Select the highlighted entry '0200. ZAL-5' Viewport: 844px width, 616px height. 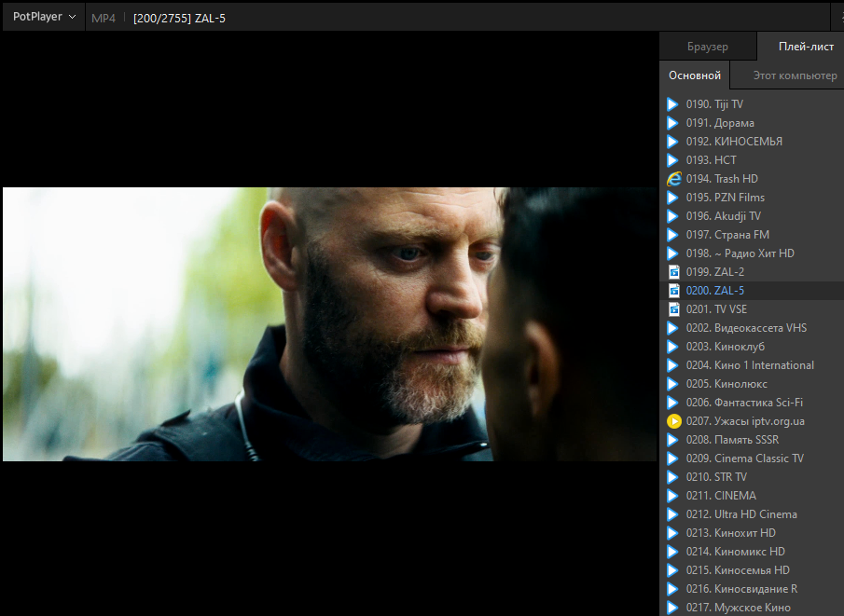click(x=752, y=291)
